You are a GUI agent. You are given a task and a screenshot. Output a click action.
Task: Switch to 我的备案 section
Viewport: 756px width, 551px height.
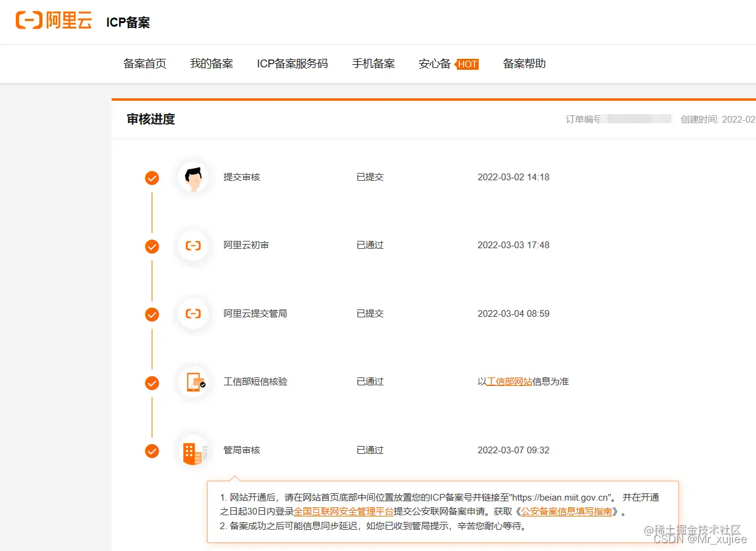pyautogui.click(x=211, y=64)
